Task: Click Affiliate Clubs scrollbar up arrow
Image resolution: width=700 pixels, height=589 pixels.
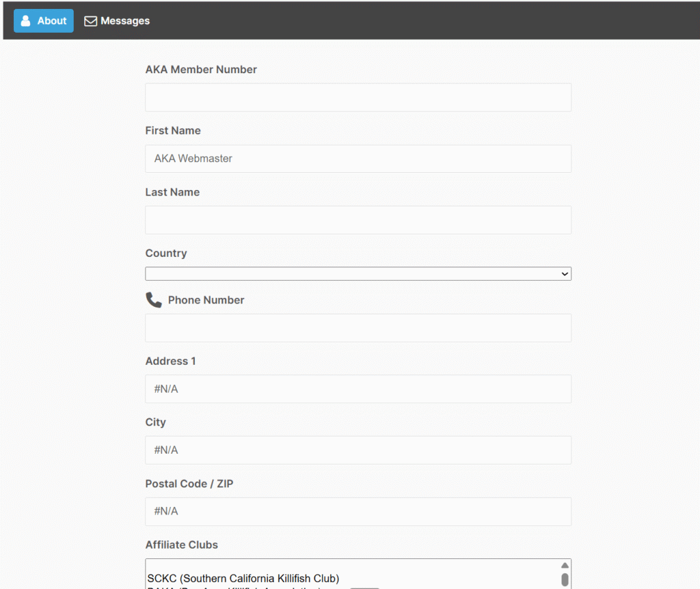Action: [x=565, y=566]
